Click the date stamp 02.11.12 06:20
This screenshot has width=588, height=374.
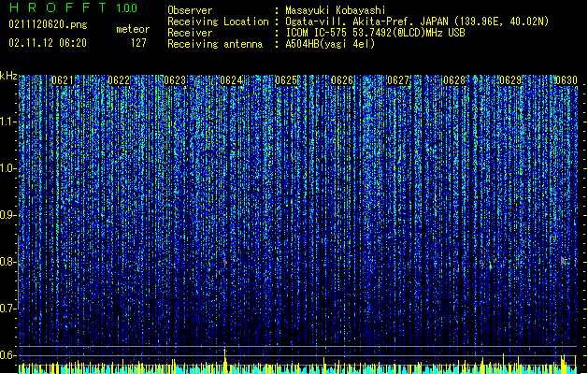click(48, 43)
